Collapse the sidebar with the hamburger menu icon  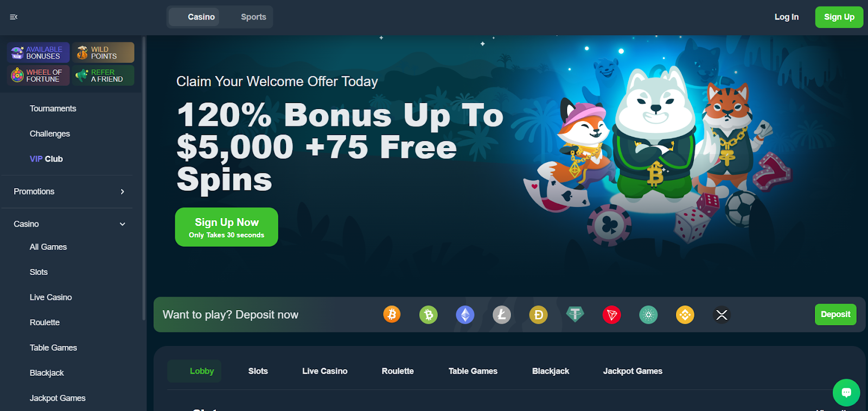pyautogui.click(x=14, y=17)
